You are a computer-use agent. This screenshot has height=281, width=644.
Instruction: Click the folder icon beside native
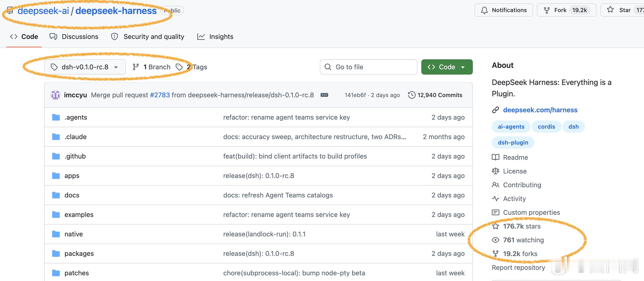(x=56, y=234)
